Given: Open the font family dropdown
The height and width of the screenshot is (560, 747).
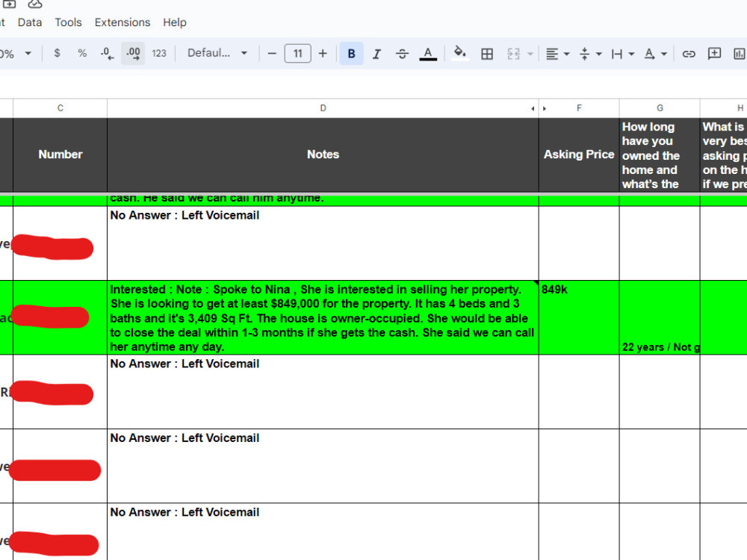Looking at the screenshot, I should click(x=217, y=53).
